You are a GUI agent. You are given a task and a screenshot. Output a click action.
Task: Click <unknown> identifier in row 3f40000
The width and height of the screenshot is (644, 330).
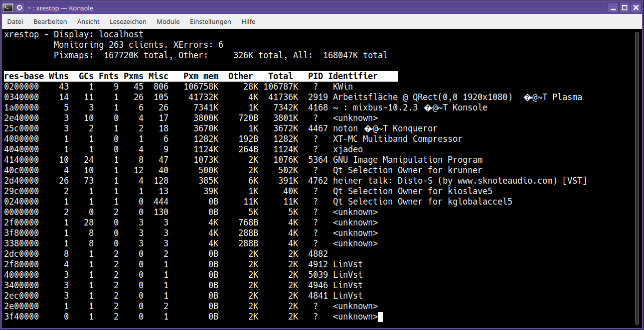pyautogui.click(x=355, y=317)
